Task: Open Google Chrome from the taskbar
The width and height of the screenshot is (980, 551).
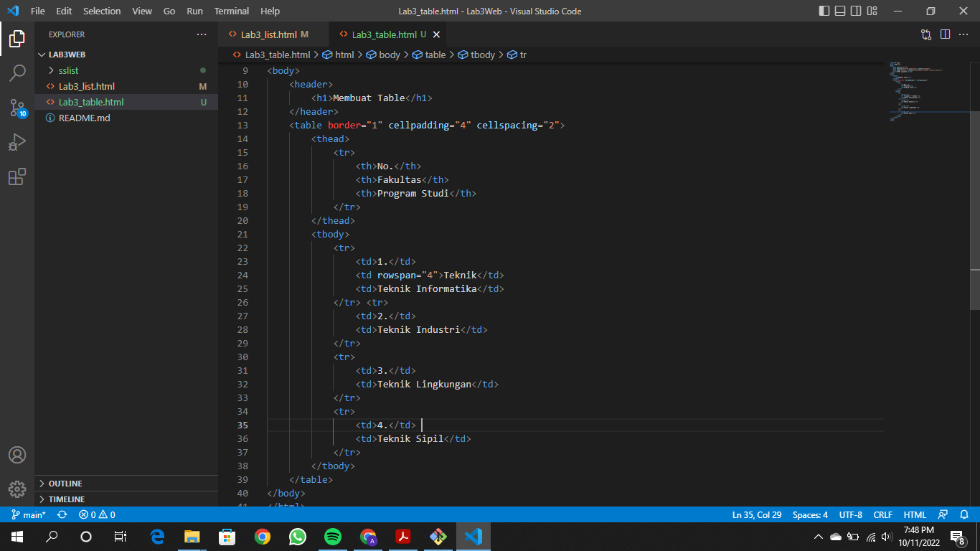Action: [263, 536]
